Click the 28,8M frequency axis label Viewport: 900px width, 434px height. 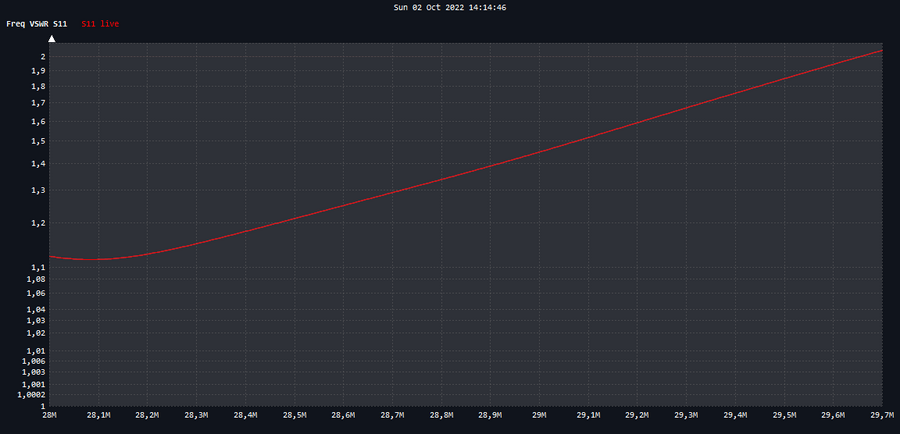pos(441,415)
